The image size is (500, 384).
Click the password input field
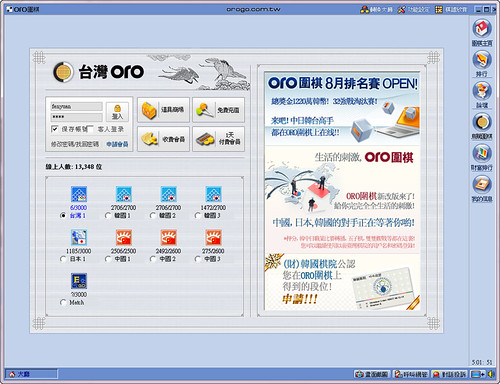tap(76, 117)
